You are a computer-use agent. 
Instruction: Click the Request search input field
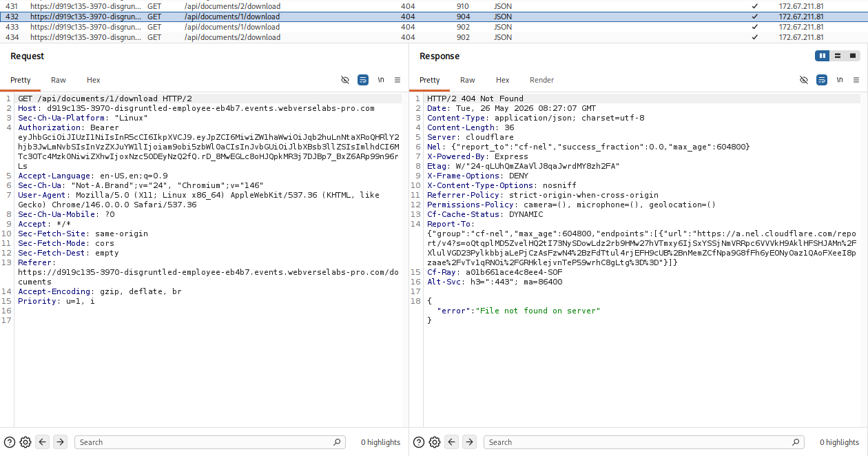(x=209, y=442)
